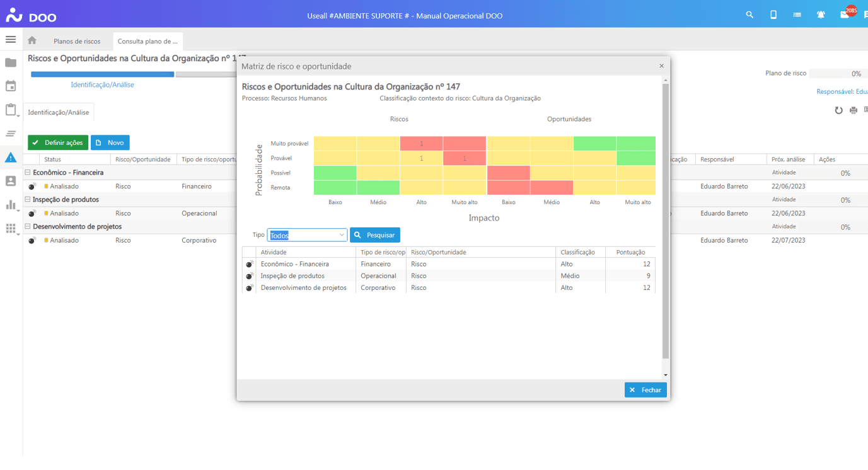Collapse the Inspeção de produtos group
Image resolution: width=868 pixels, height=470 pixels.
click(x=28, y=200)
